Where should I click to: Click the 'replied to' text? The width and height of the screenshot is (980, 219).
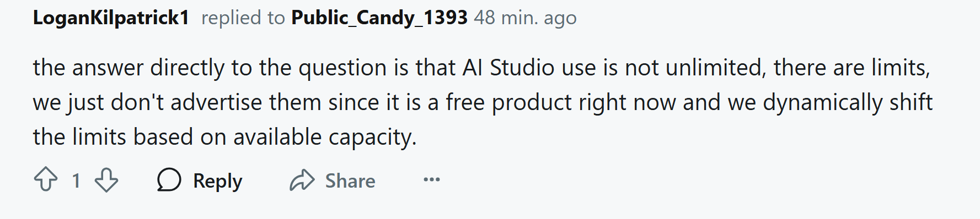243,18
